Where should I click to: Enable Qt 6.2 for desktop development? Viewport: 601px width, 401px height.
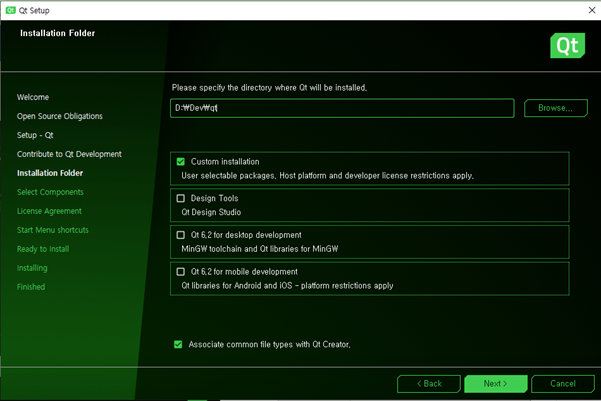(x=181, y=235)
